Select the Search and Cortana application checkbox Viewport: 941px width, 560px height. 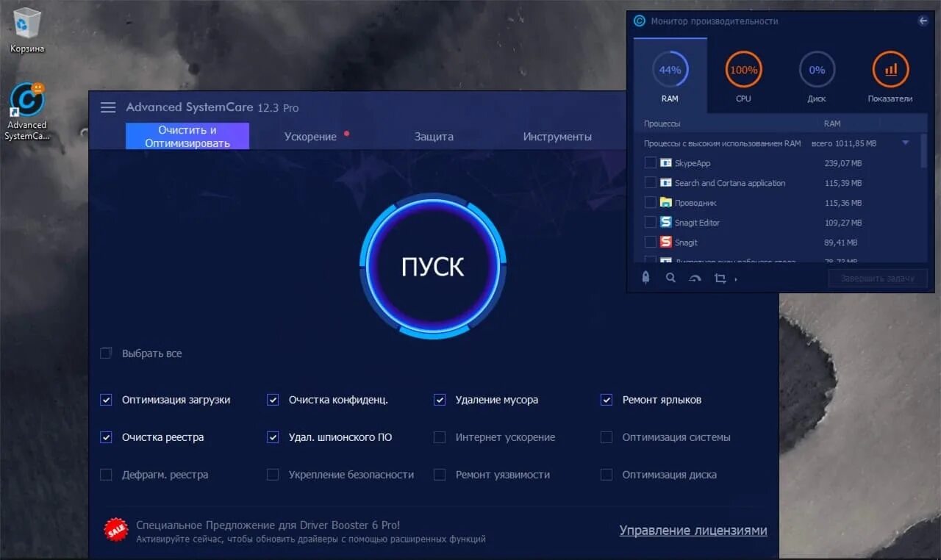[x=650, y=182]
